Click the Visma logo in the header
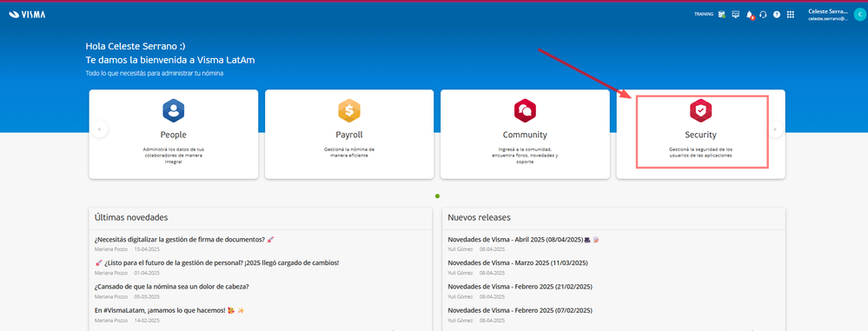This screenshot has width=868, height=331. click(27, 15)
